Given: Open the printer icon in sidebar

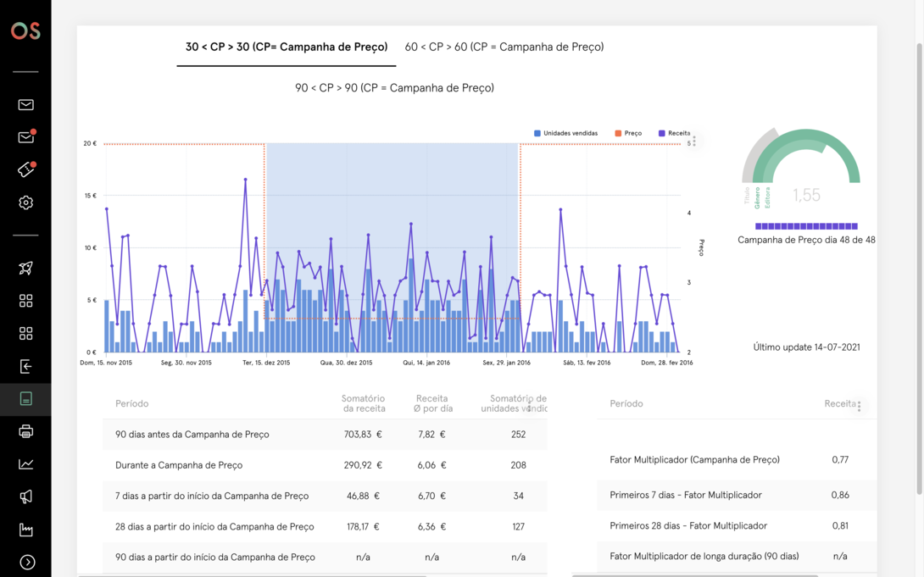Looking at the screenshot, I should (25, 431).
